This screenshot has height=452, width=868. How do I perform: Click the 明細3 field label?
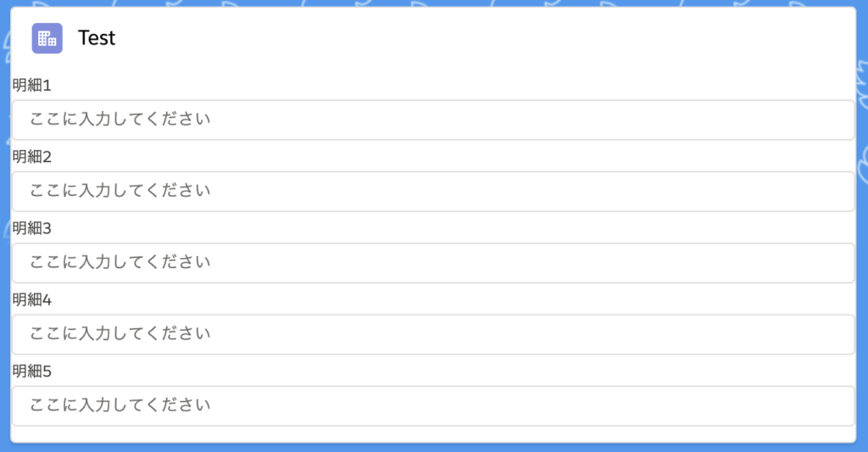coord(31,228)
